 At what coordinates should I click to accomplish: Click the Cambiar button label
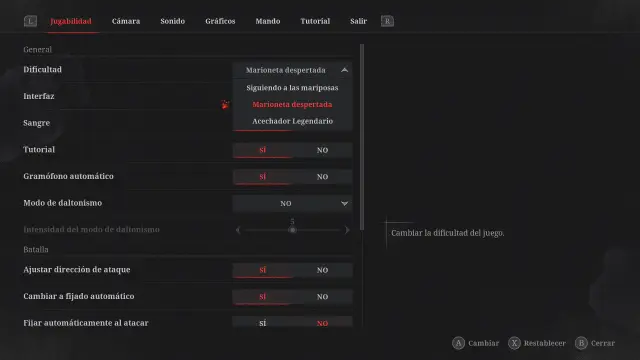click(484, 343)
